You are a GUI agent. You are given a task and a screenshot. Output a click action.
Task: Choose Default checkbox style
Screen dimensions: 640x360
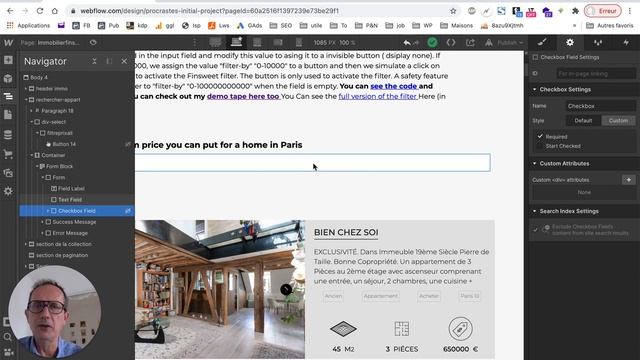tap(583, 120)
